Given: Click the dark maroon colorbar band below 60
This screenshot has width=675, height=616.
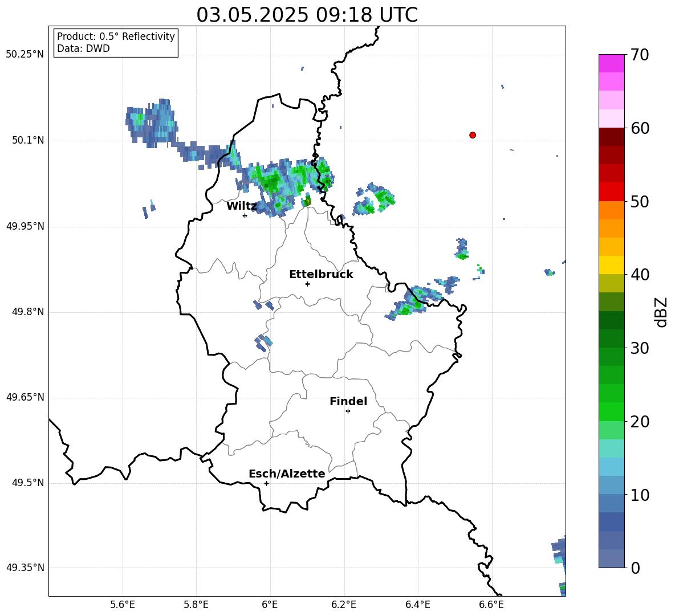Looking at the screenshot, I should [x=611, y=137].
